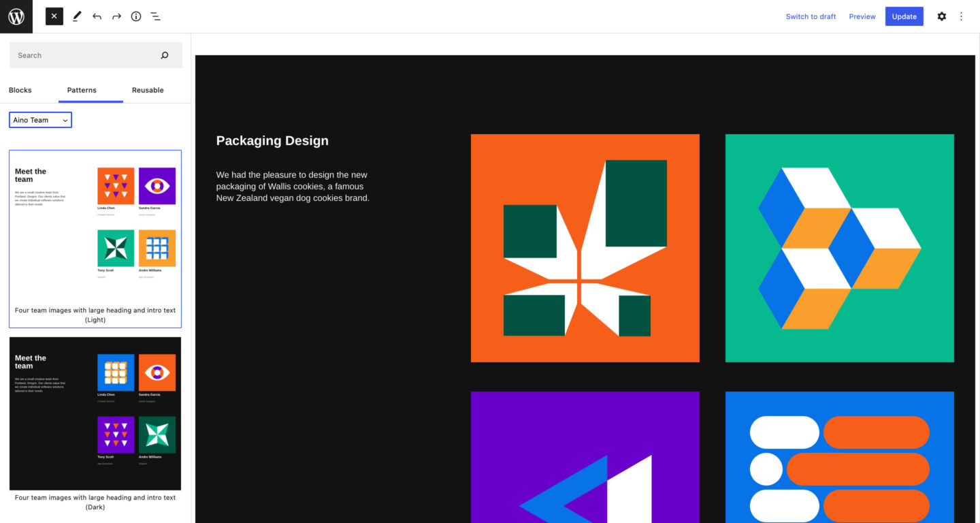Image resolution: width=980 pixels, height=523 pixels.
Task: Select the editing Tools mode icon
Action: click(77, 16)
